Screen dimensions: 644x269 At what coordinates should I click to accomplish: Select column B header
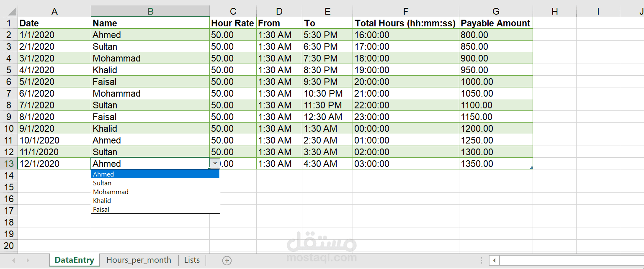[x=150, y=12]
